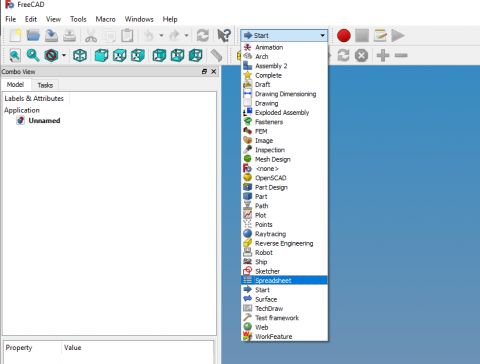The height and width of the screenshot is (364, 480).
Task: Choose Arch workbench from the list
Action: click(284, 56)
